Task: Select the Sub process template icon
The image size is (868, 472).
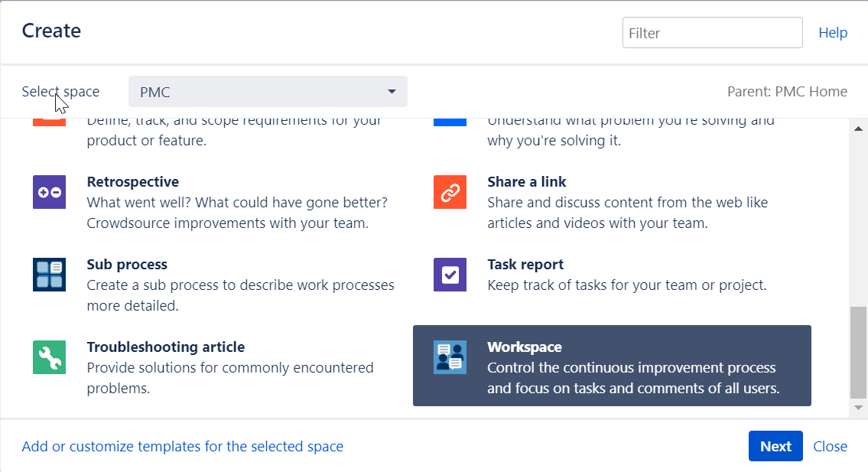Action: tap(49, 275)
